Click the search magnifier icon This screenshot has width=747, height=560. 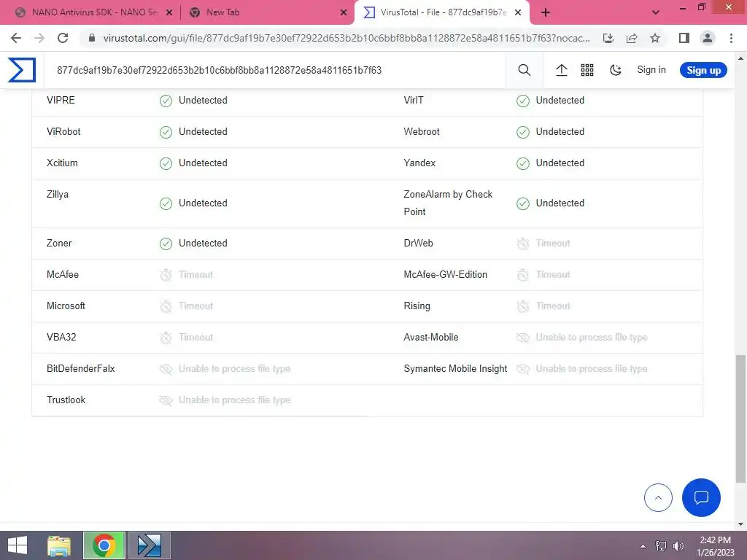(x=524, y=70)
